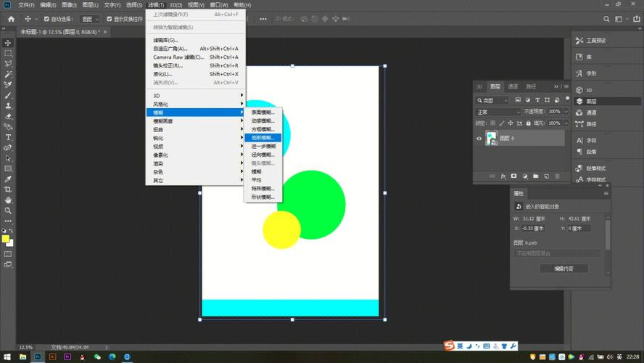
Task: Select the Move tool in the toolbar
Action: 8,43
